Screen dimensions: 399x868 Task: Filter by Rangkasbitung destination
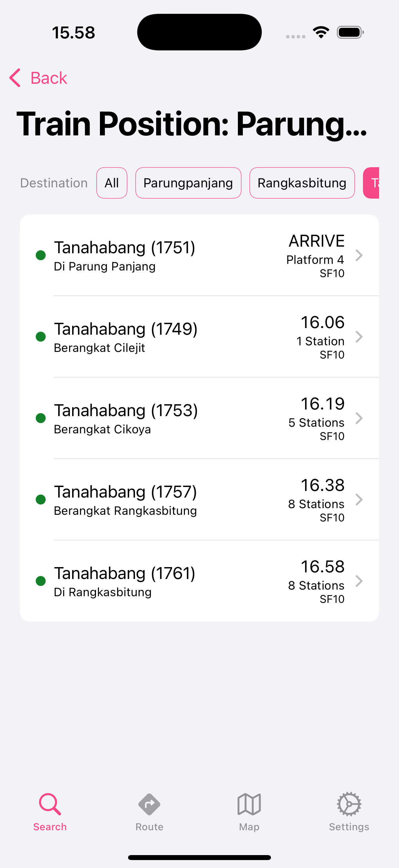(x=302, y=183)
